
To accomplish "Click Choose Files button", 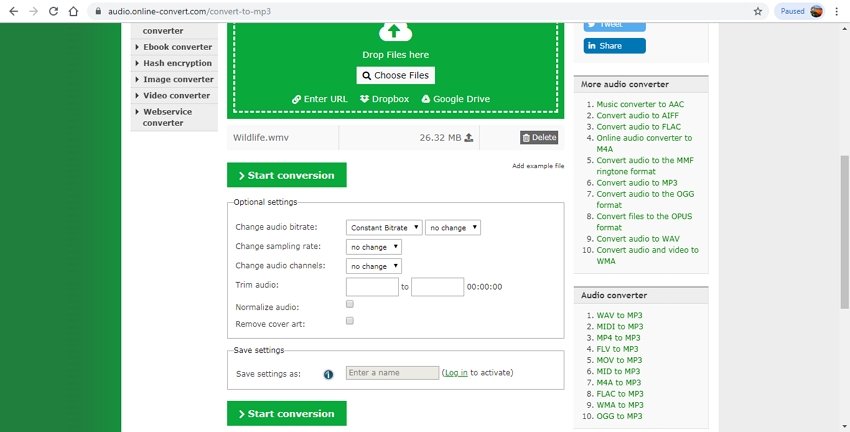I will (396, 75).
